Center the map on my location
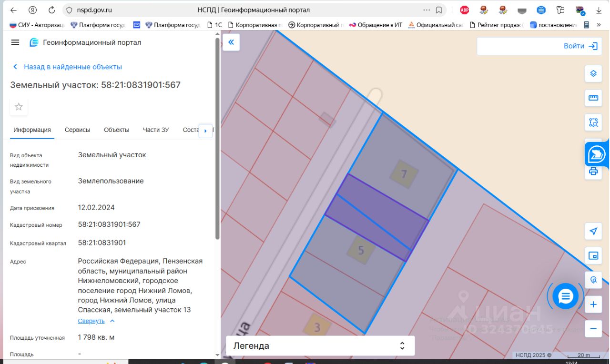This screenshot has height=364, width=610. pyautogui.click(x=593, y=232)
